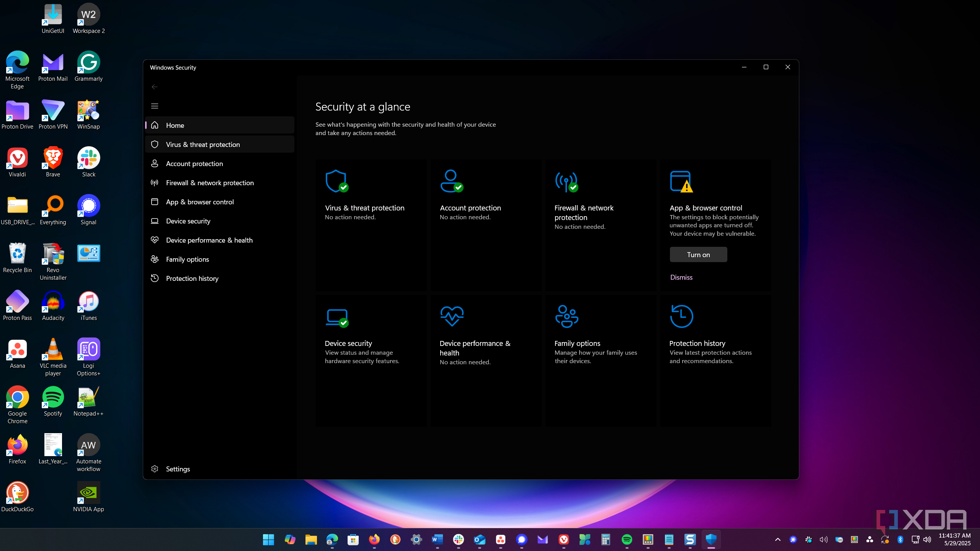Click the Virus & threat protection shield tile icon

336,181
